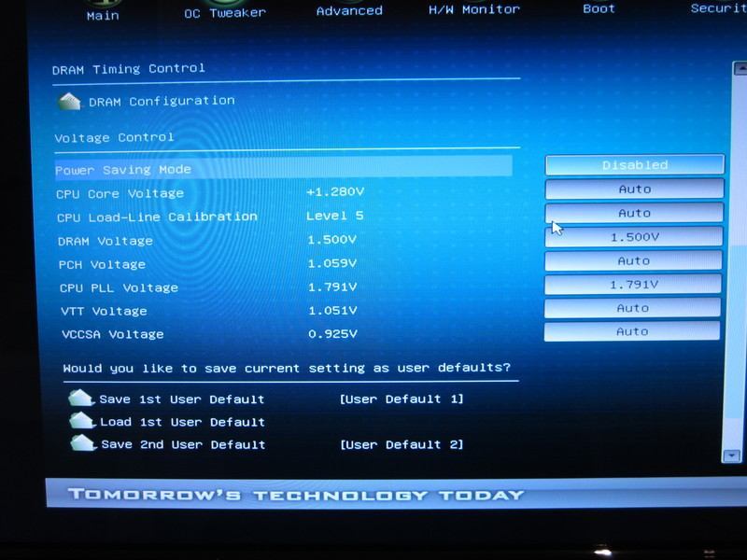
Task: Select Load 1st User Default
Action: coord(182,422)
